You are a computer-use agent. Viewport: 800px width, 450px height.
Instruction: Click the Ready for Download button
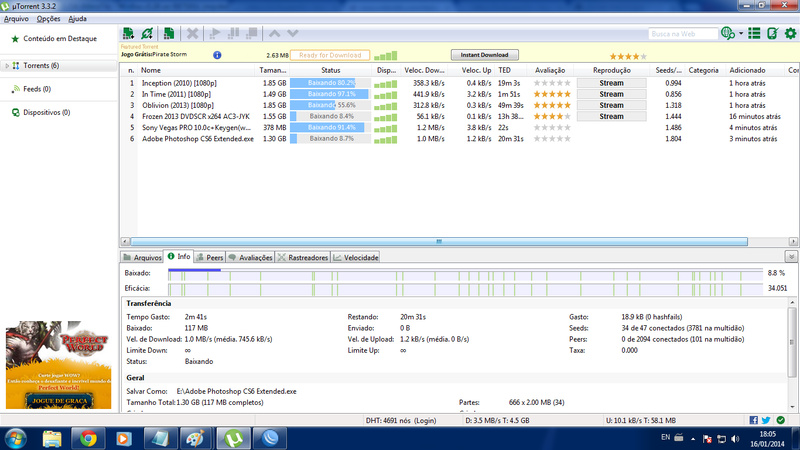(330, 55)
